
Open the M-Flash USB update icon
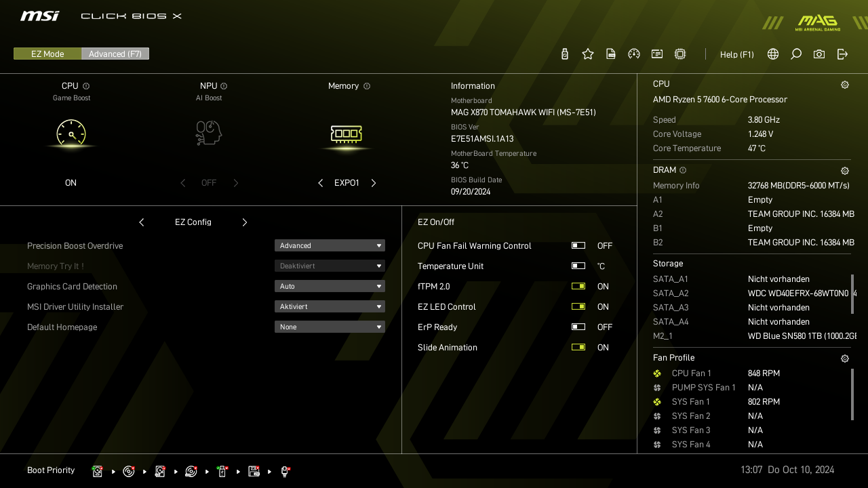(x=565, y=54)
